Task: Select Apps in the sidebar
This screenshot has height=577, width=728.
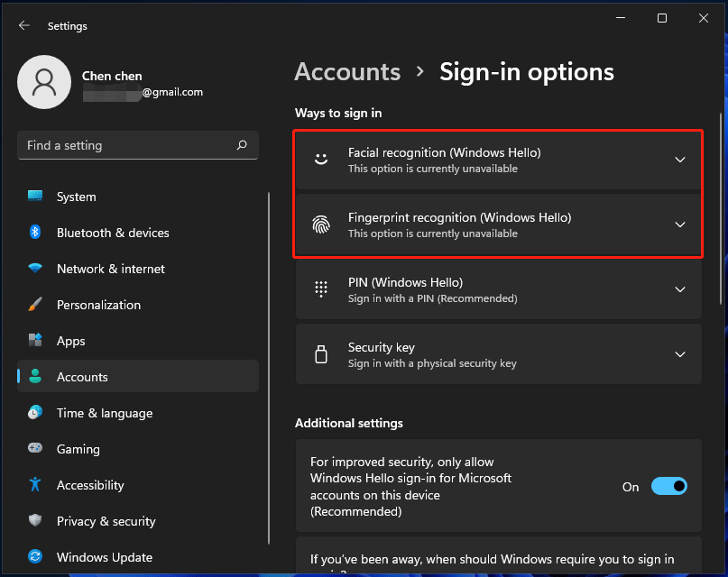Action: tap(138, 341)
